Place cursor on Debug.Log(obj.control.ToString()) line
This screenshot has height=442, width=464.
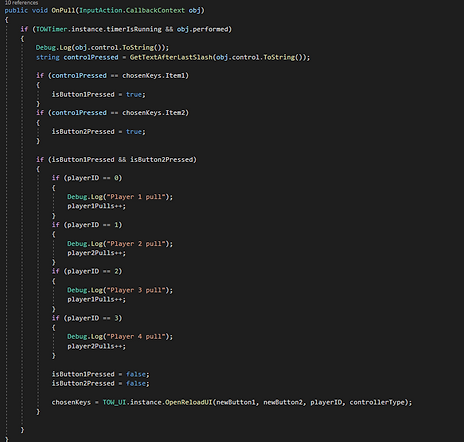point(102,48)
